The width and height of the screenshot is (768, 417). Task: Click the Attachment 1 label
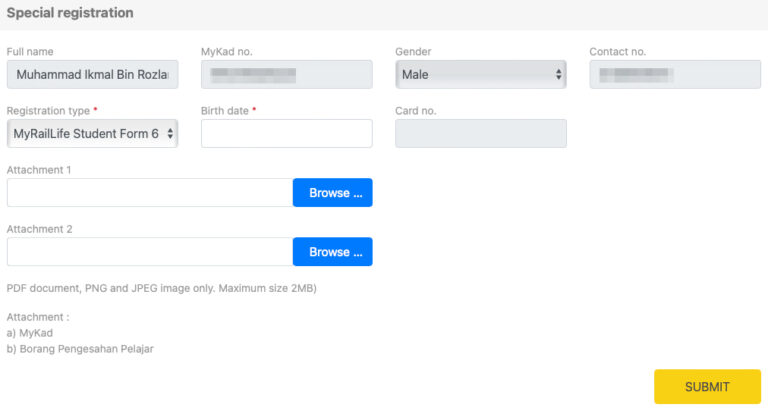point(39,170)
